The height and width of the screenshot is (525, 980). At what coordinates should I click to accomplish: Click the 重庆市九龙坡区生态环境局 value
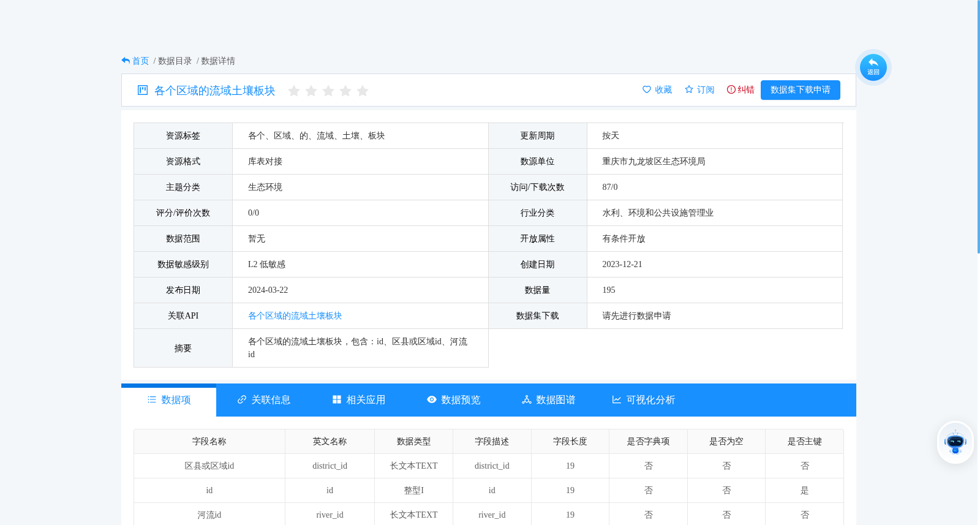pos(654,161)
